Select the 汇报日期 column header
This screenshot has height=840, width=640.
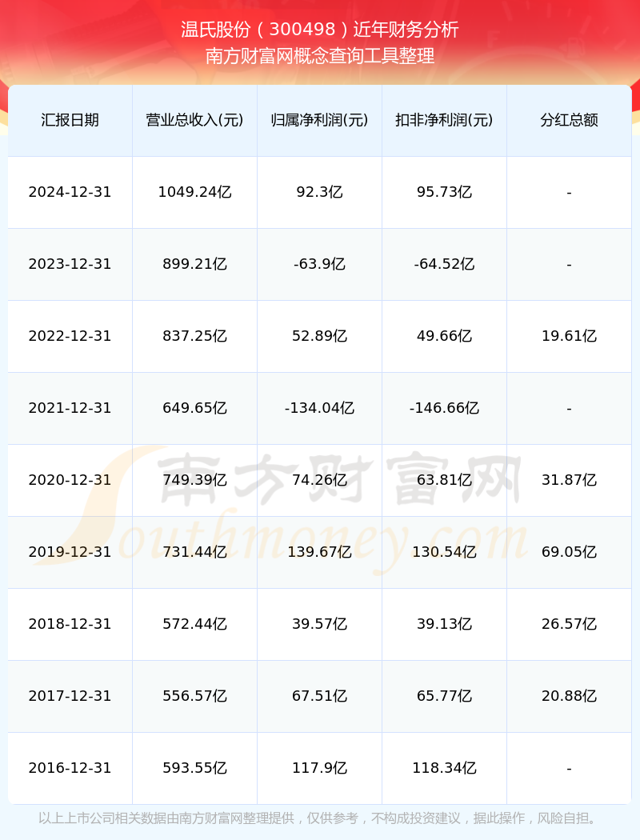click(x=70, y=120)
